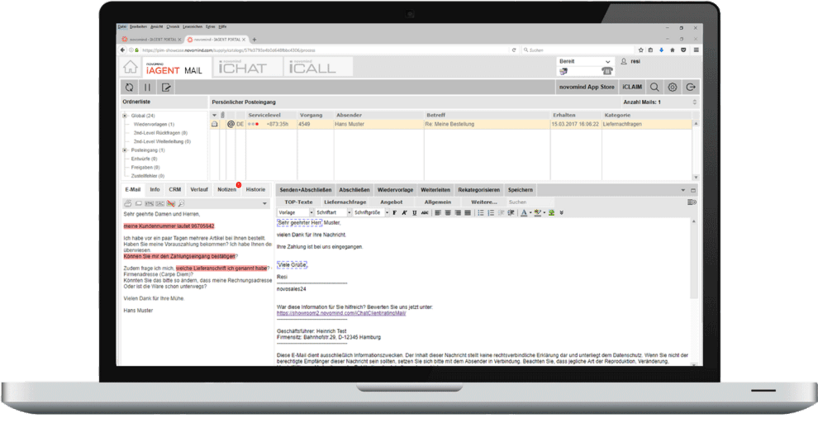This screenshot has height=447, width=818.
Task: Select the Lieferanfrage text module category
Action: (x=345, y=202)
